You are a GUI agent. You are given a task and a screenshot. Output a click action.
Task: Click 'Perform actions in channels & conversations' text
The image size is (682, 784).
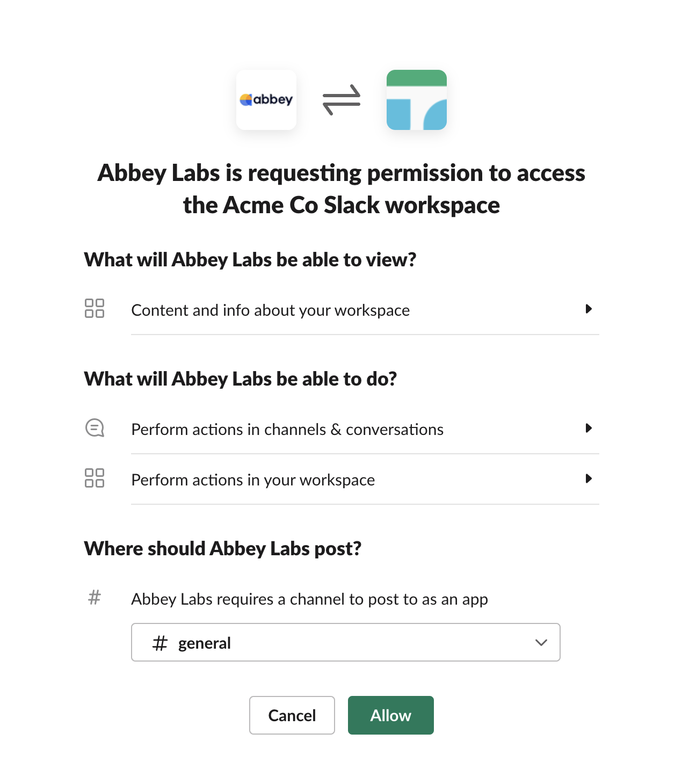tap(287, 430)
